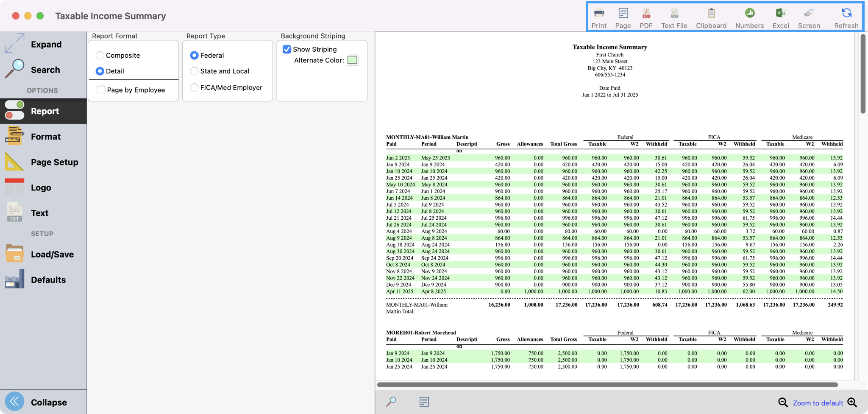The width and height of the screenshot is (868, 414).
Task: Check the Page by Employee option
Action: [x=101, y=90]
